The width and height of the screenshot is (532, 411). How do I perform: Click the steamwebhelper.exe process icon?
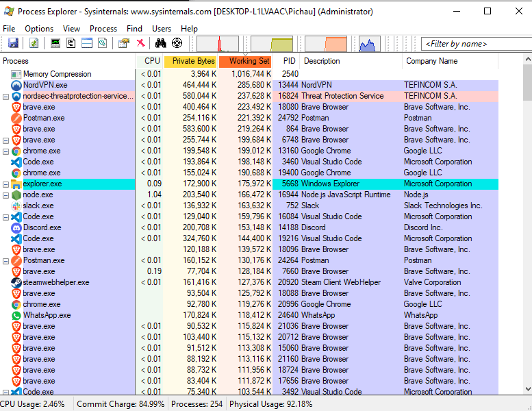(x=16, y=282)
